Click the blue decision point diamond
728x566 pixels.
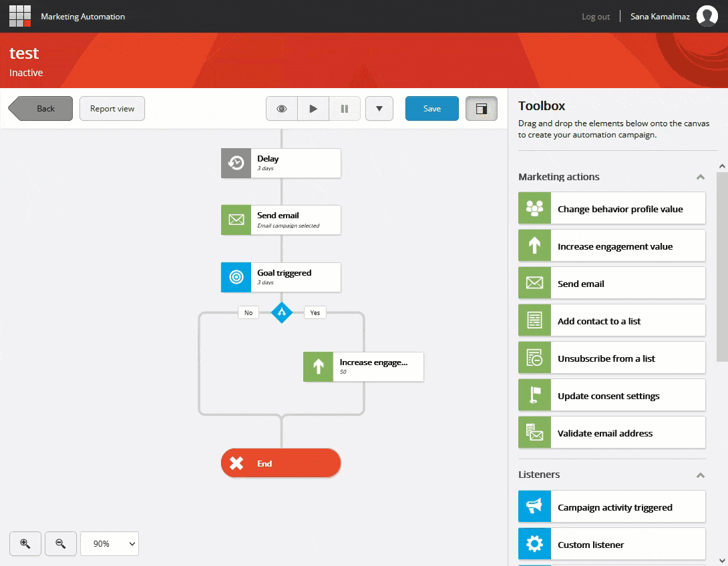coord(282,312)
